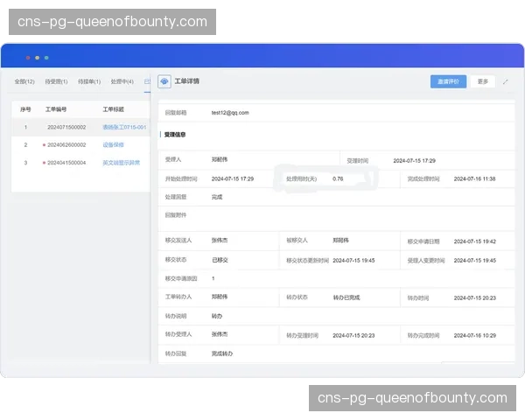Select ticket row 2024041500004

(x=66, y=163)
